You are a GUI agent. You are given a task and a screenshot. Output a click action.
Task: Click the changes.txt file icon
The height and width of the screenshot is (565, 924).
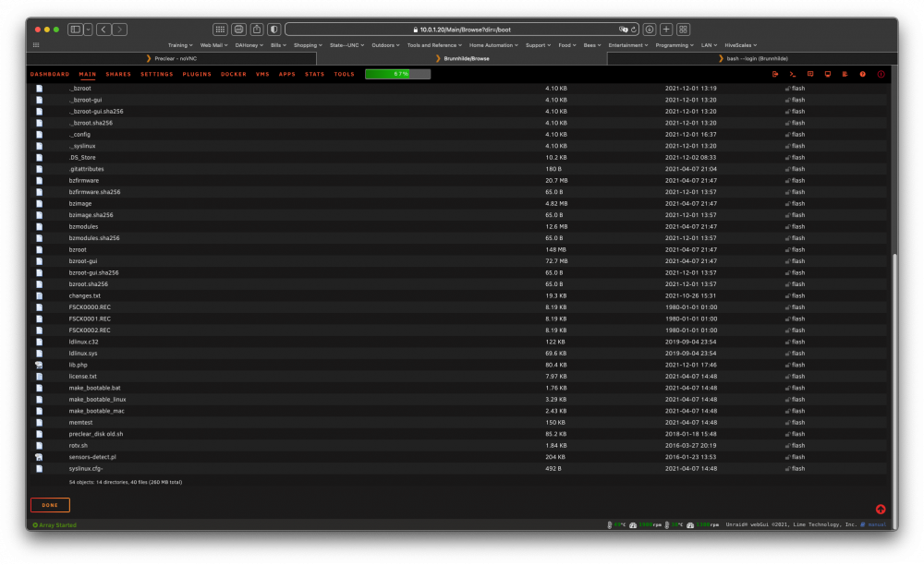pos(39,296)
